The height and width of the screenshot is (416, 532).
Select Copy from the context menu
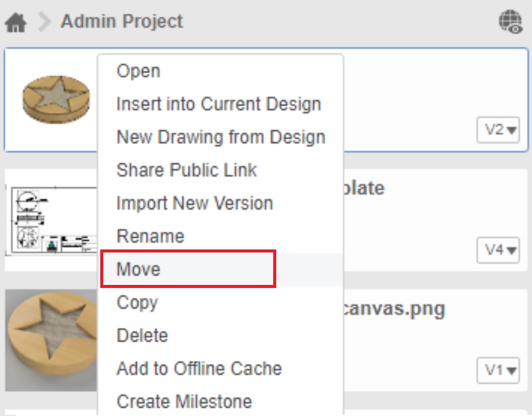coord(138,302)
